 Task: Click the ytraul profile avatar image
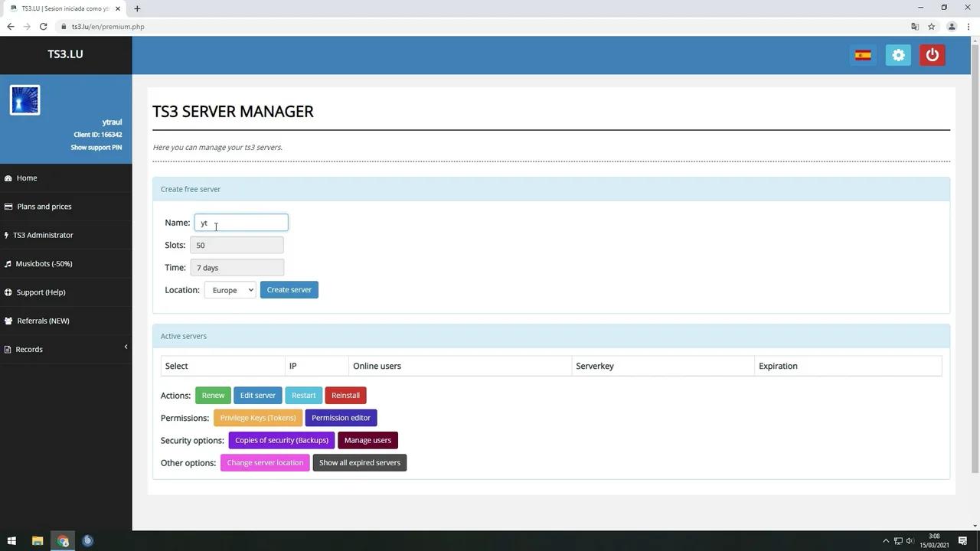click(x=25, y=100)
